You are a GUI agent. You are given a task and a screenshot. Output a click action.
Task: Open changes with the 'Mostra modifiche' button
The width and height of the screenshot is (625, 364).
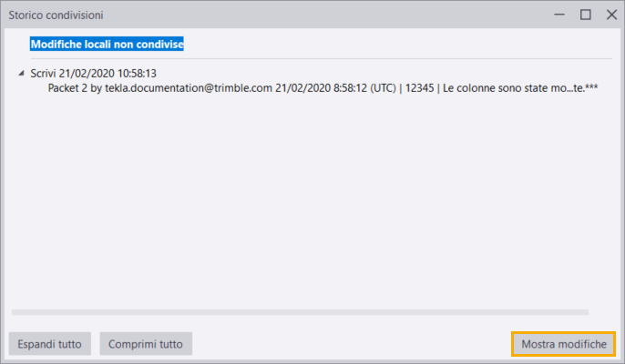[563, 344]
